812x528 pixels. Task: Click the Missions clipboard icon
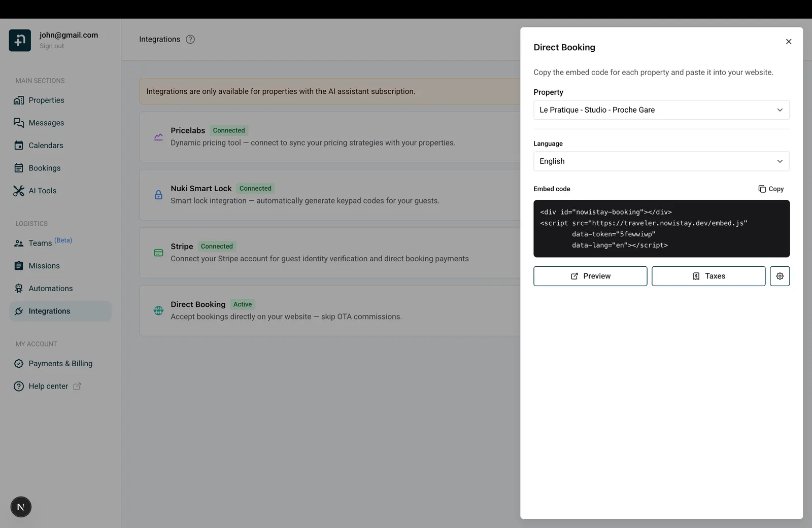click(x=19, y=266)
